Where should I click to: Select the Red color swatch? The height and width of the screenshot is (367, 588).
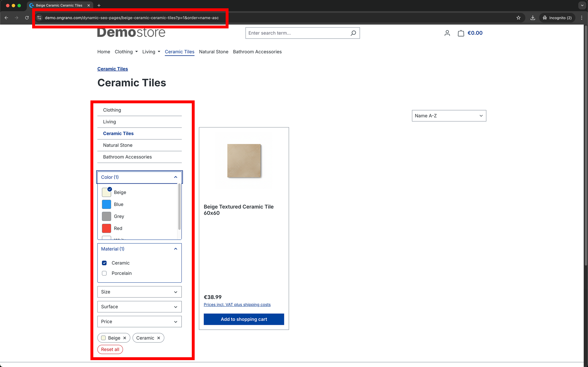(x=107, y=228)
